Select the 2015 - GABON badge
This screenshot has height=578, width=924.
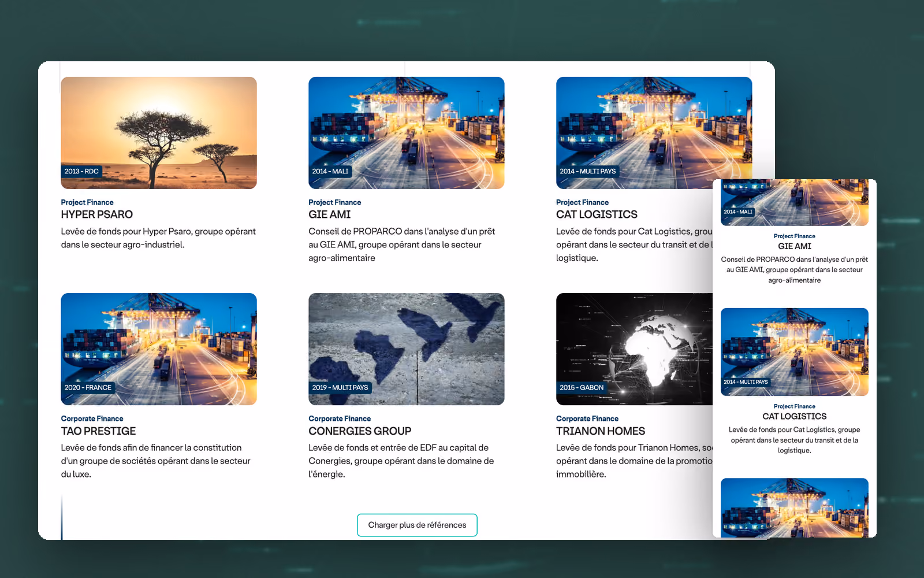(582, 387)
